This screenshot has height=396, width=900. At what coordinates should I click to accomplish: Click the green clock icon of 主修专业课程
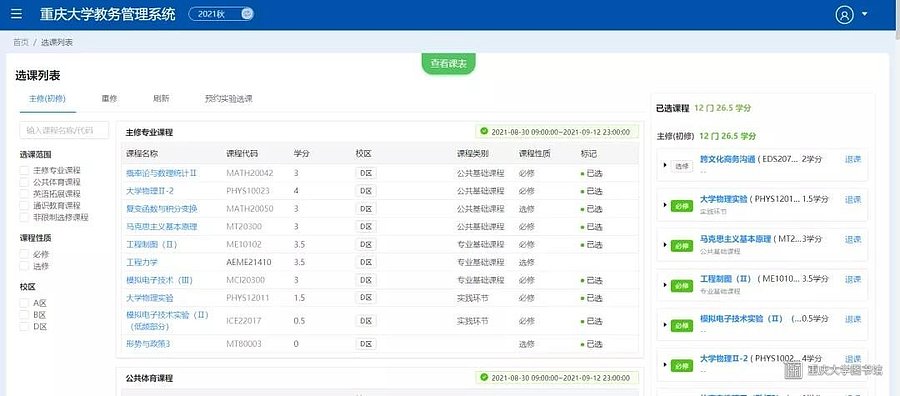pos(484,132)
